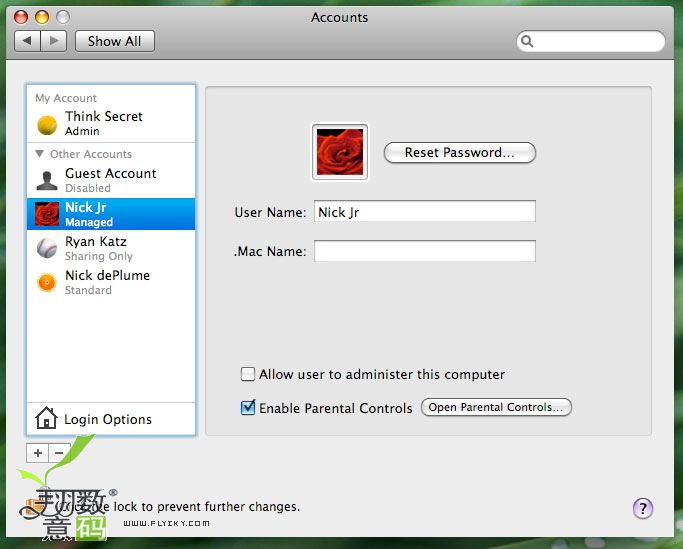Click the silhouette icon for Guest Account
This screenshot has height=549, width=683.
click(47, 180)
